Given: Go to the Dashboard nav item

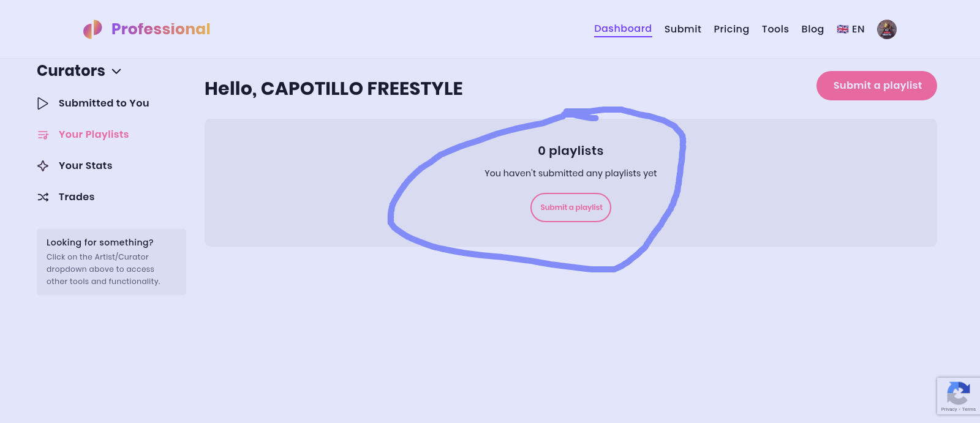Looking at the screenshot, I should (623, 29).
